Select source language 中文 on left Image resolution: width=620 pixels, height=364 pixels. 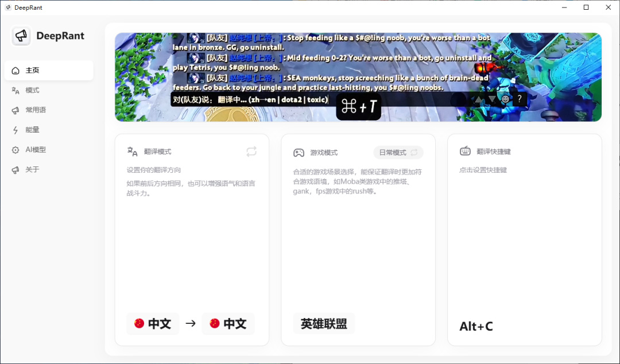153,324
